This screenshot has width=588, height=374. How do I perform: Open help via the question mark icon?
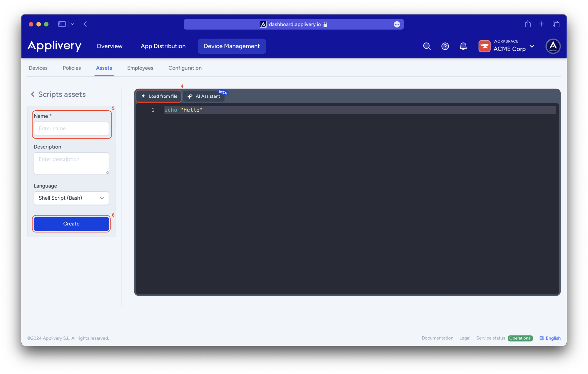445,46
